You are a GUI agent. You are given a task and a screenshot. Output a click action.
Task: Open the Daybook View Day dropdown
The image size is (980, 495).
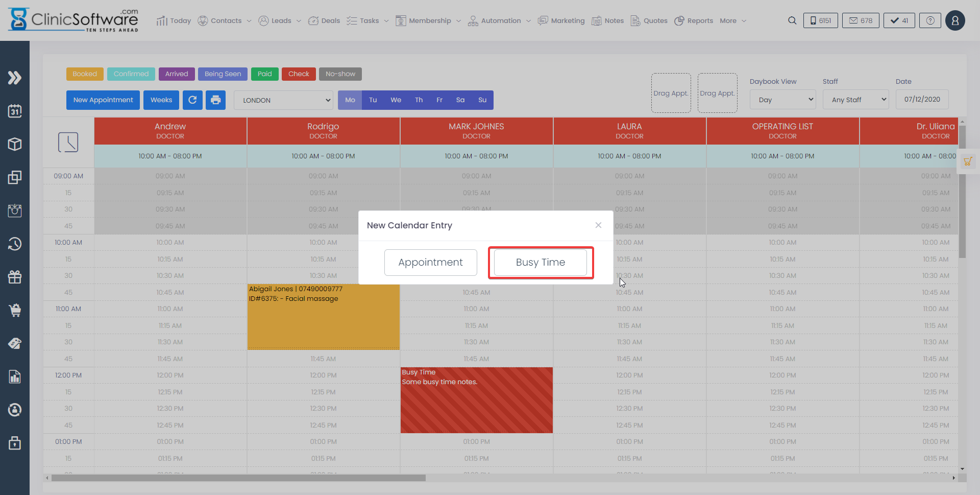[782, 100]
